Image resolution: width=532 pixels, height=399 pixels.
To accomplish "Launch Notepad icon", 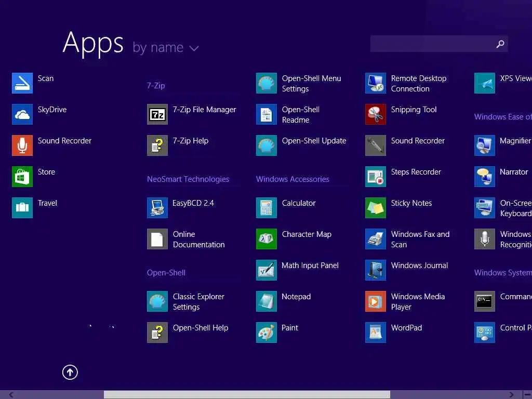I will [267, 301].
